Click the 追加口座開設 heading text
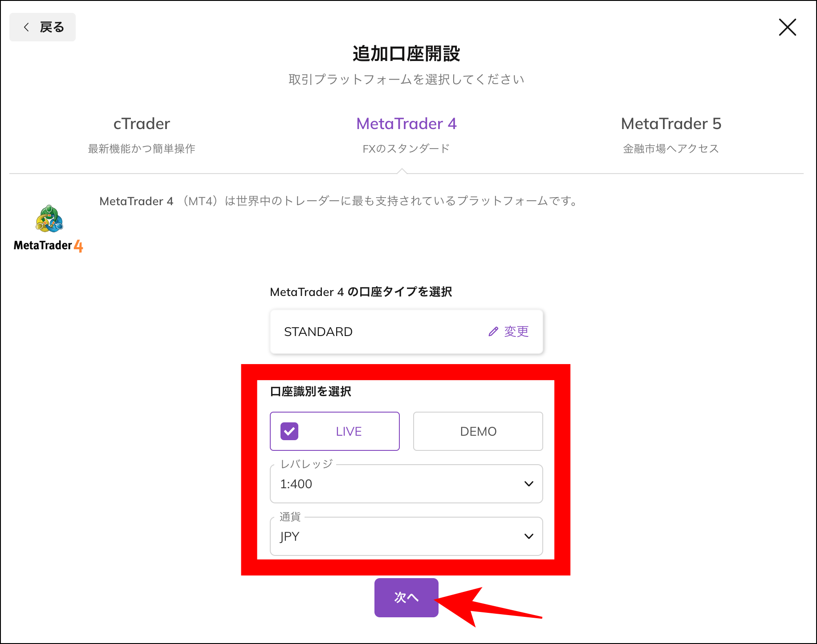 point(406,54)
